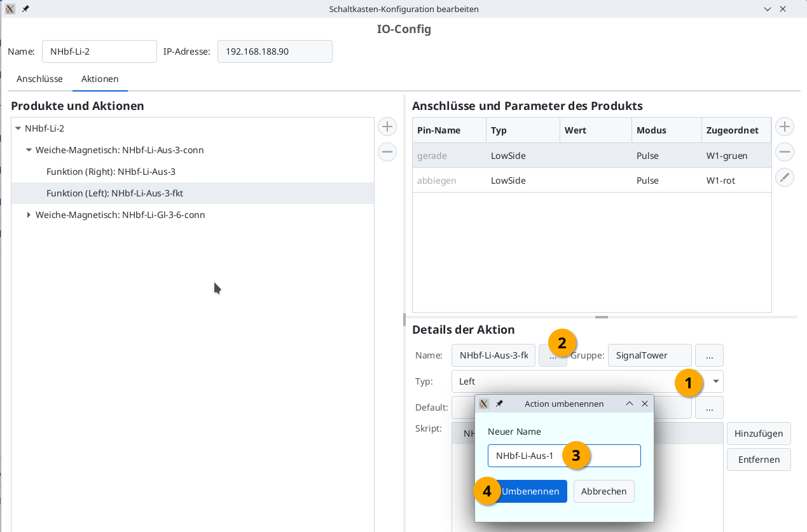Remove pin using the minus icon

point(785,152)
